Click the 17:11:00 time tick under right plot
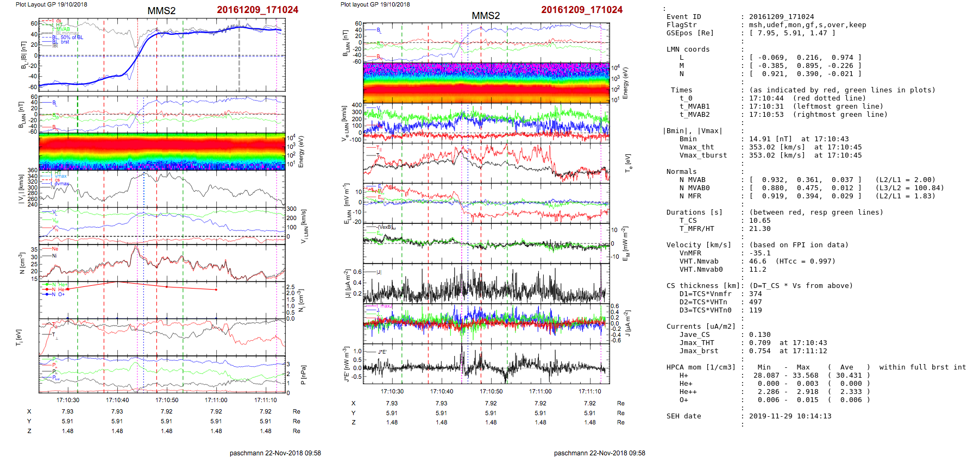This screenshot has height=457, width=980. click(x=540, y=391)
